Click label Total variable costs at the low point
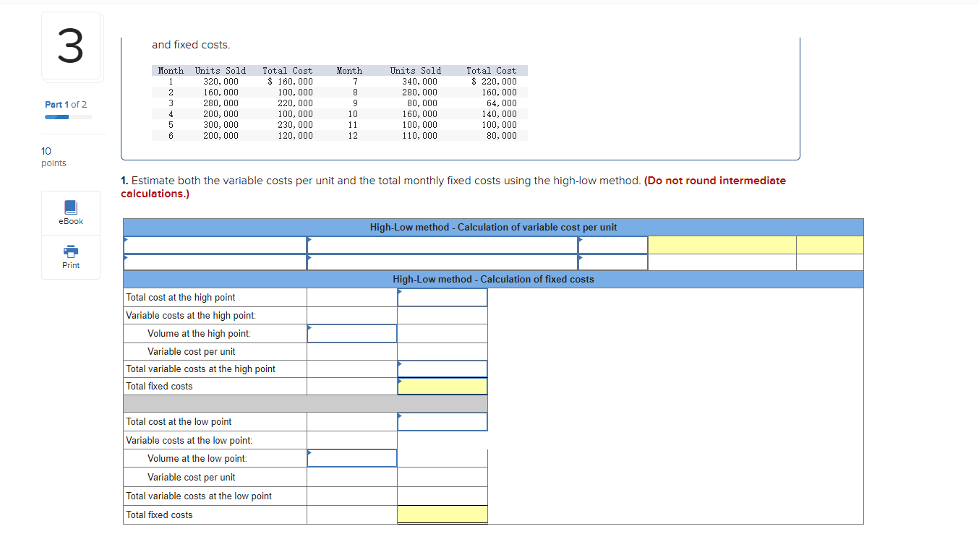The image size is (979, 560). pos(199,496)
